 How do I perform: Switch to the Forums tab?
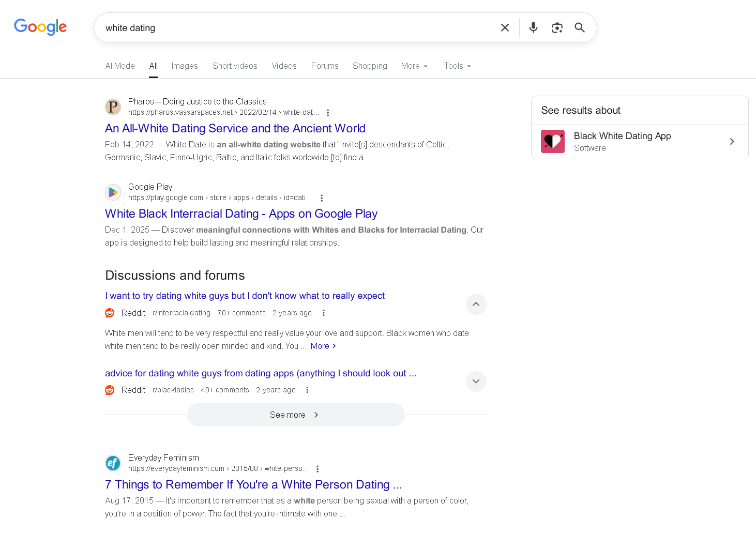[325, 66]
